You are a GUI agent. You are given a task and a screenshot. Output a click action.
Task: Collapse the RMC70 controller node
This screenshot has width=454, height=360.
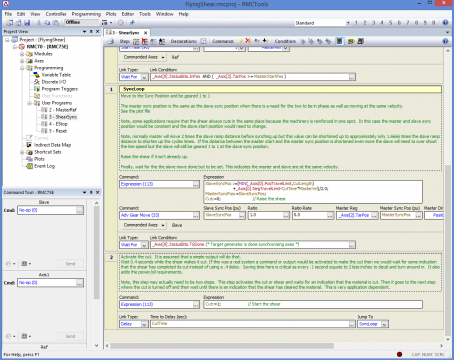[x=15, y=47]
